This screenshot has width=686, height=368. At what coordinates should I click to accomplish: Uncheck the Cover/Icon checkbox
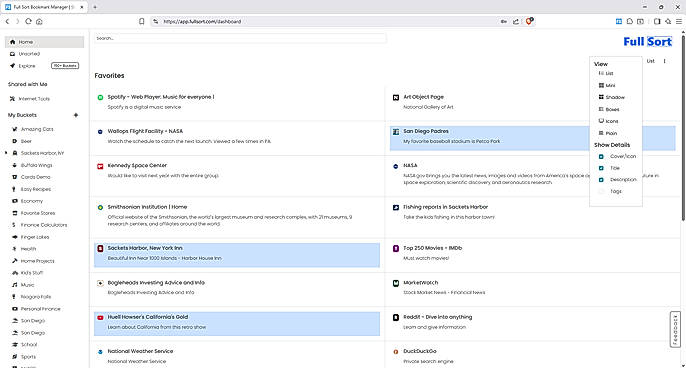pos(601,156)
